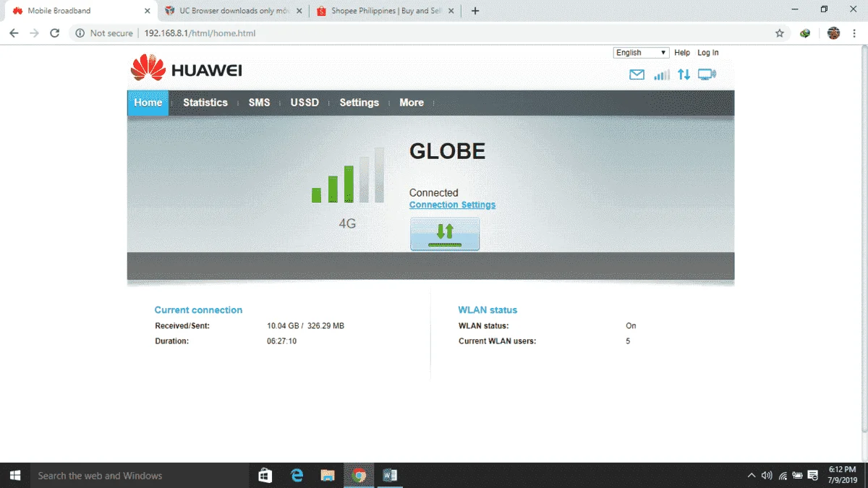Click the blue WLAN status heading
The image size is (868, 488).
(x=488, y=310)
